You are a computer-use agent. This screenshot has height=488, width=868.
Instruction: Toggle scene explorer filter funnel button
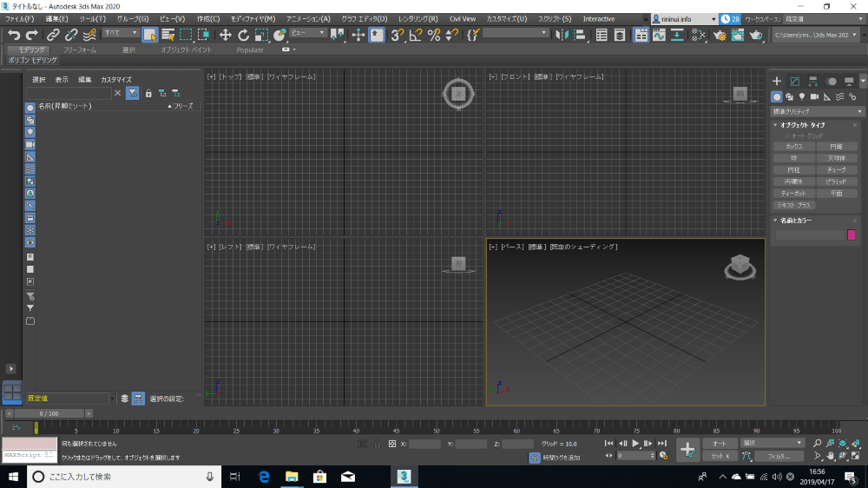(132, 94)
